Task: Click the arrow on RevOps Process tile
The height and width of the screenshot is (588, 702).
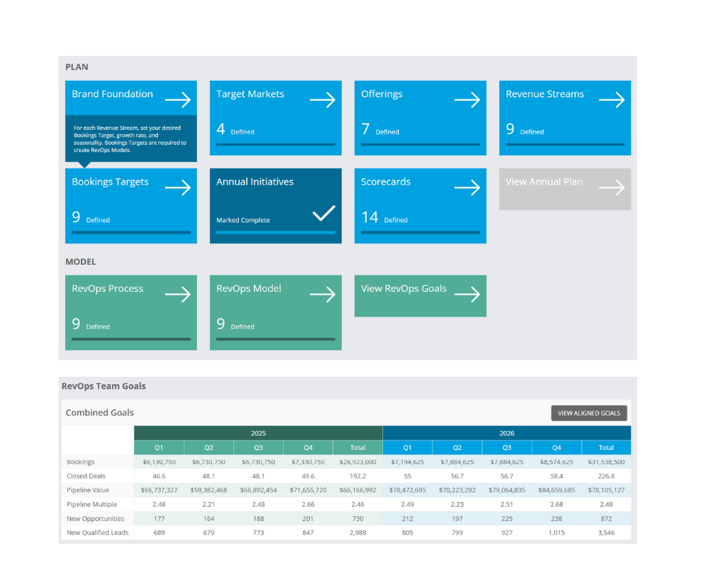Action: (x=178, y=295)
